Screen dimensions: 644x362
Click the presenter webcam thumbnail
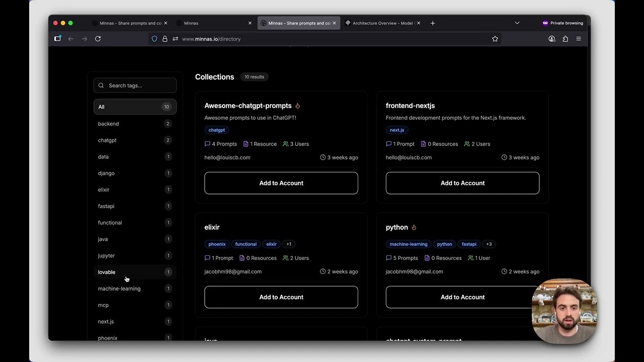pos(564,311)
